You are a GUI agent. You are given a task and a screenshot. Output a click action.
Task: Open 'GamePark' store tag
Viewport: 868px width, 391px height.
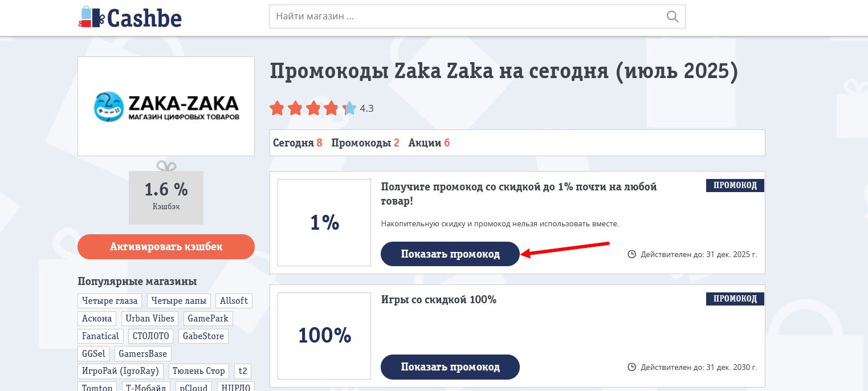point(208,319)
